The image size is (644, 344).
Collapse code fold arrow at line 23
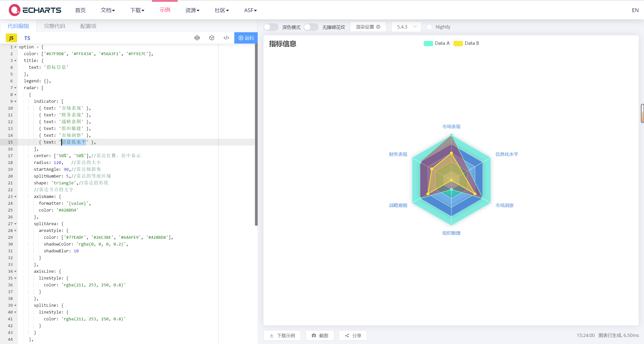(15, 197)
